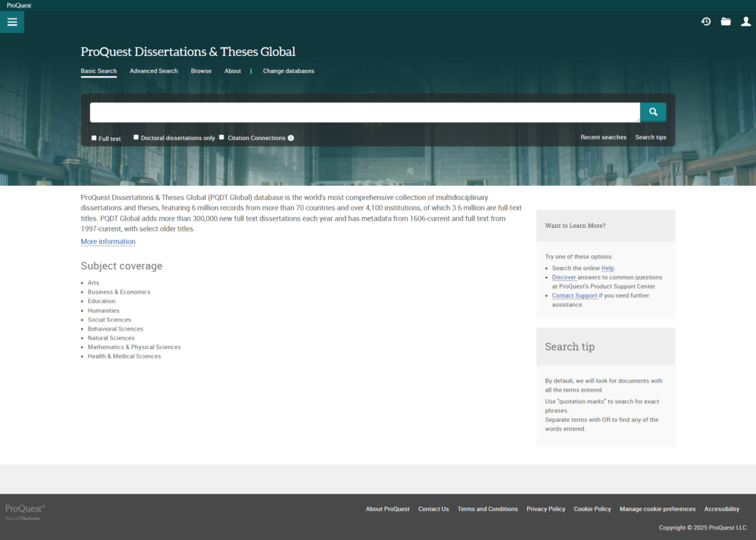This screenshot has height=540, width=756.
Task: Click Contact Support for assistance
Action: click(574, 295)
